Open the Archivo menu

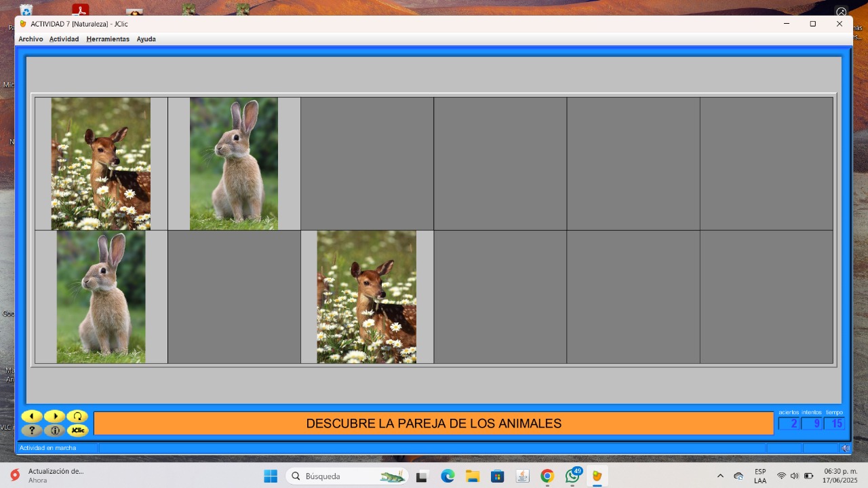pyautogui.click(x=31, y=39)
